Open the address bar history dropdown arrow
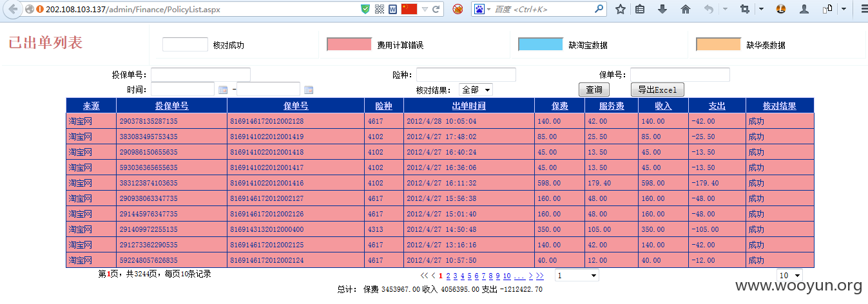 click(x=423, y=9)
